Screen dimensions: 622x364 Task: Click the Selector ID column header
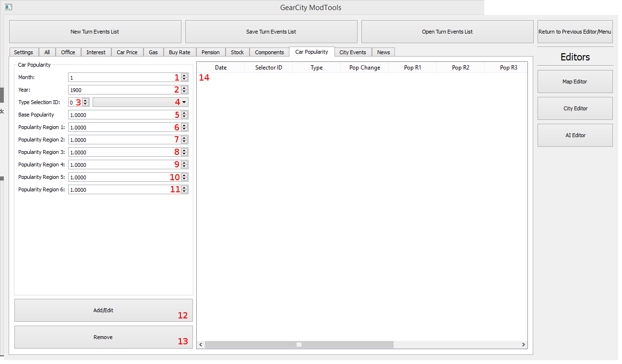(269, 68)
